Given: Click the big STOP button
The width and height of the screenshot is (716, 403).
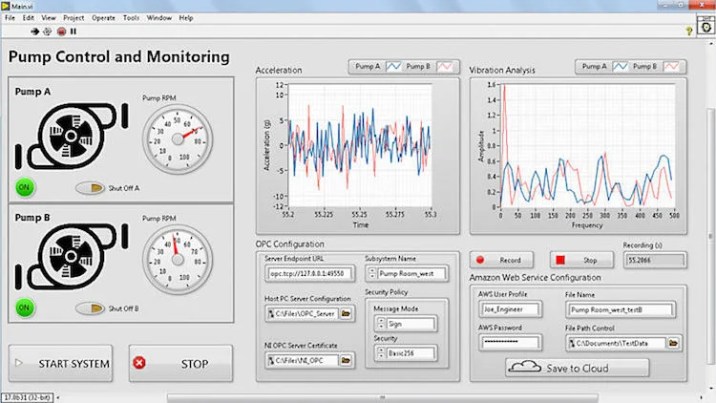Looking at the screenshot, I should 181,363.
